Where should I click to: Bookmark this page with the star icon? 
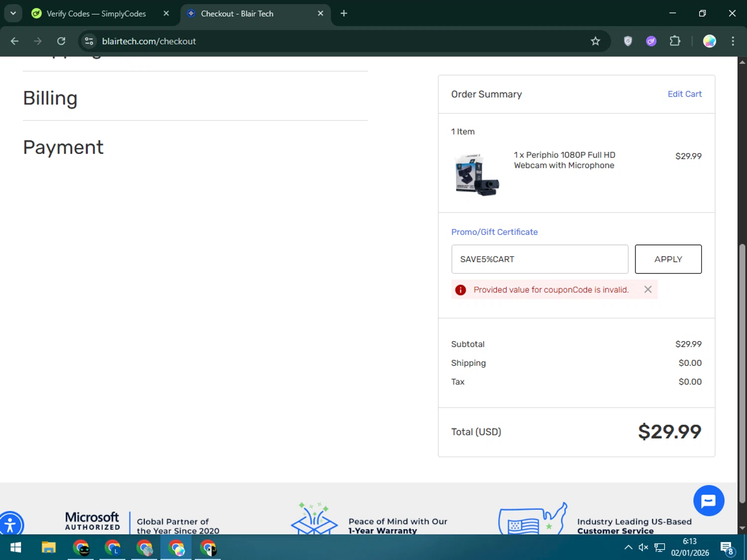pos(595,41)
